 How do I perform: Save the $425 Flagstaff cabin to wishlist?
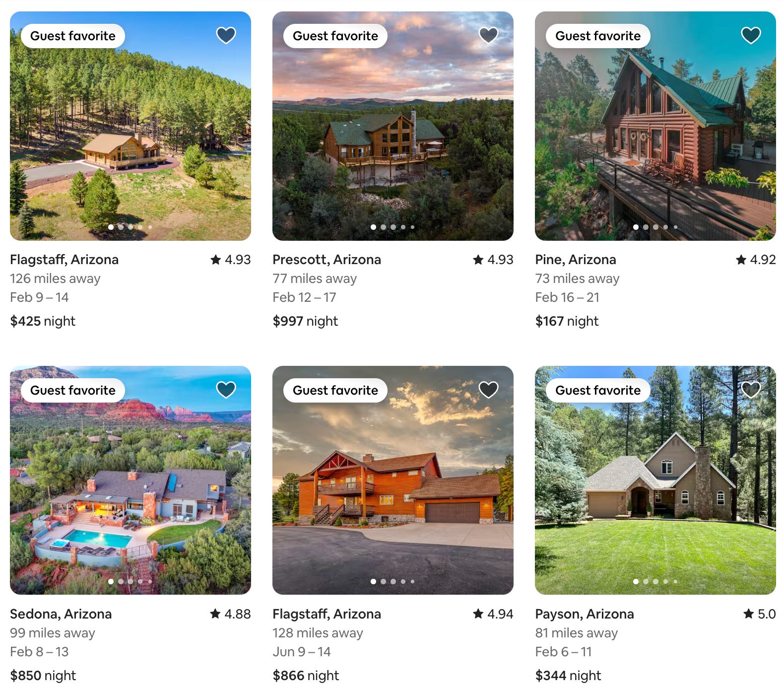[x=226, y=35]
